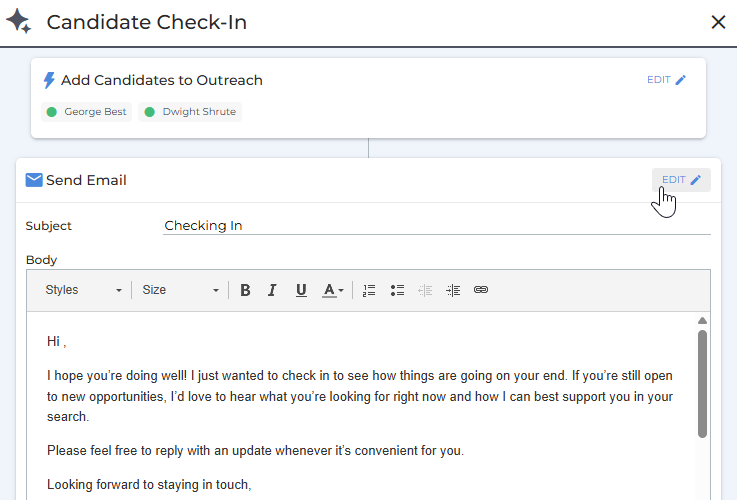Edit the Send Email step
Viewport: 737px width, 500px height.
pos(681,180)
